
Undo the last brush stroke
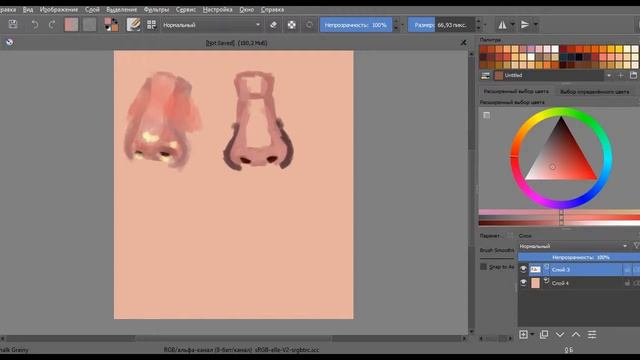35,25
